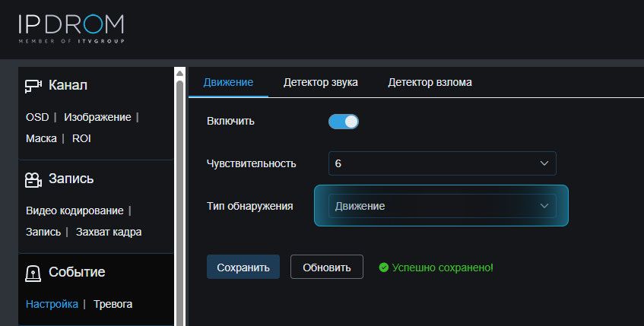
Task: Click the Запись section heading
Action: tap(71, 179)
